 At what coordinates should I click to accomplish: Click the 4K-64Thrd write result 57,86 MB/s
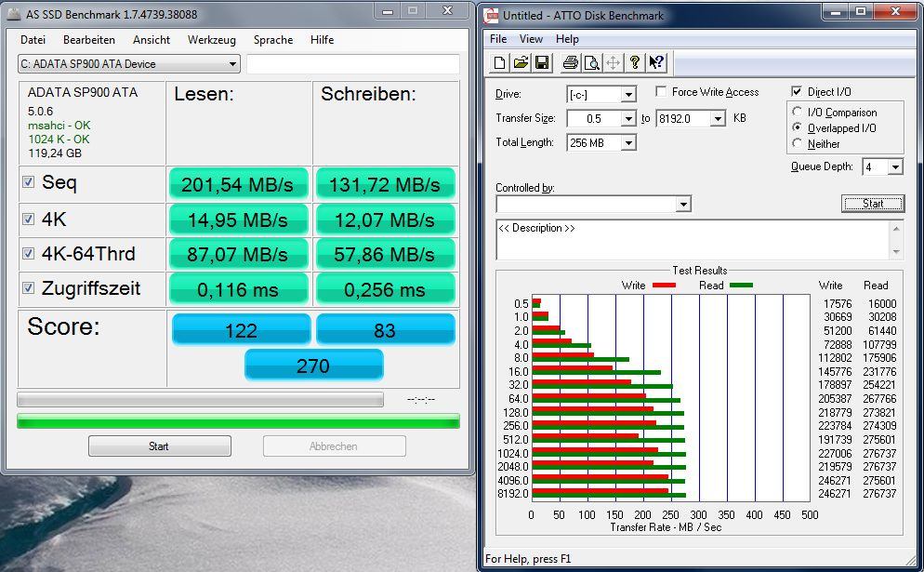386,254
